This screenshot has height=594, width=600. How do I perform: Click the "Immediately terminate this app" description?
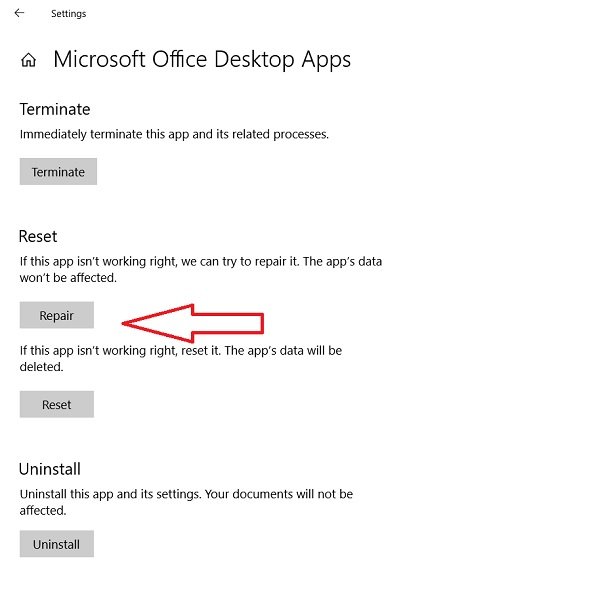click(174, 134)
